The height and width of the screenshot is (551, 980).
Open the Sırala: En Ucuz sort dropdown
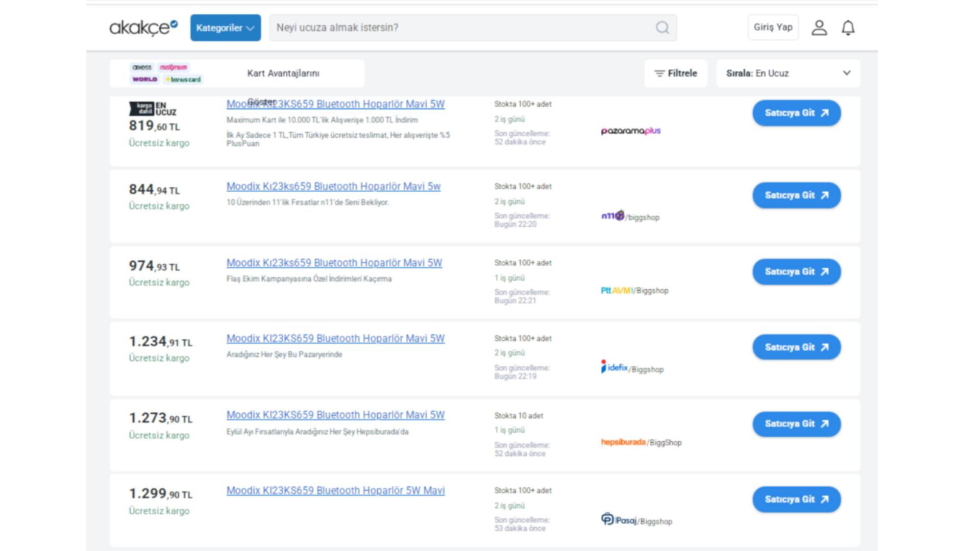[x=788, y=73]
